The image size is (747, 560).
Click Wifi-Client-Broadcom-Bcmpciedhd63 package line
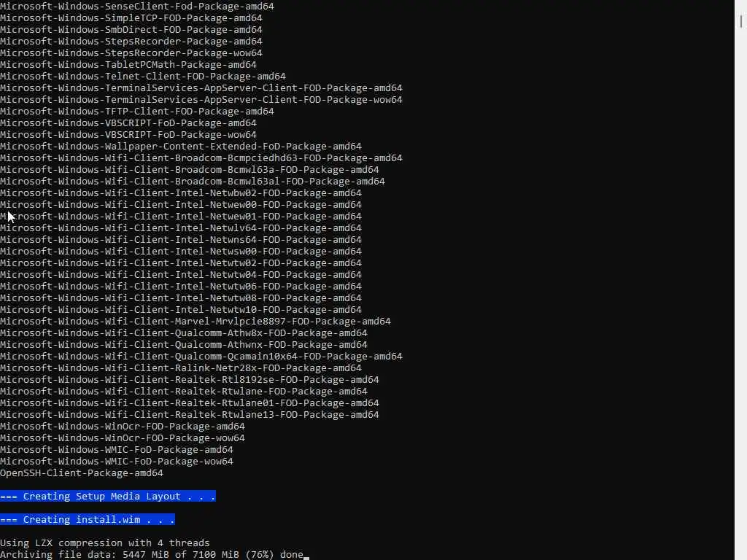pyautogui.click(x=201, y=158)
